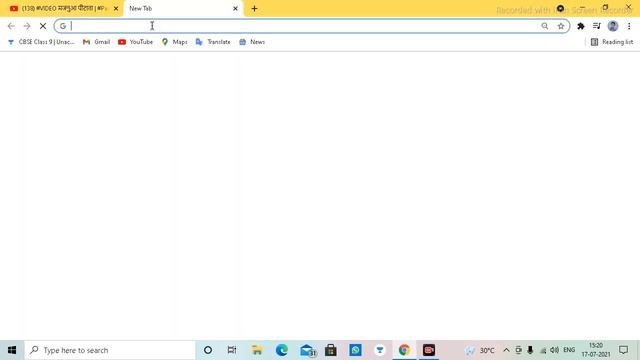This screenshot has height=360, width=640.
Task: Open the screen recorder taskbar icon
Action: coord(429,350)
